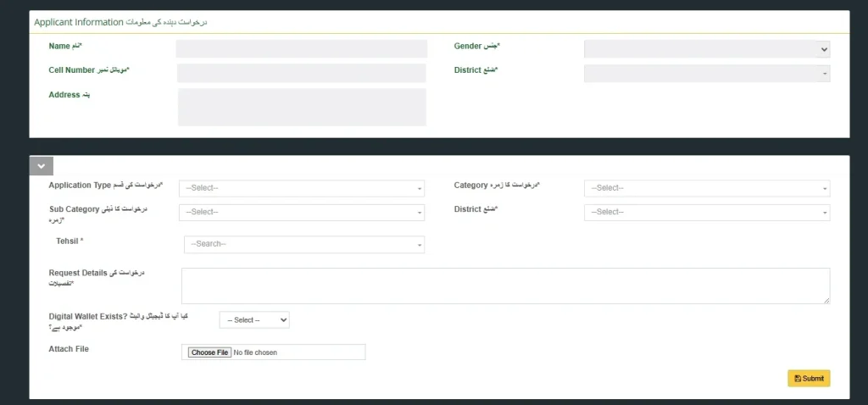
Task: Expand the Sub Category dropdown
Action: coord(301,212)
